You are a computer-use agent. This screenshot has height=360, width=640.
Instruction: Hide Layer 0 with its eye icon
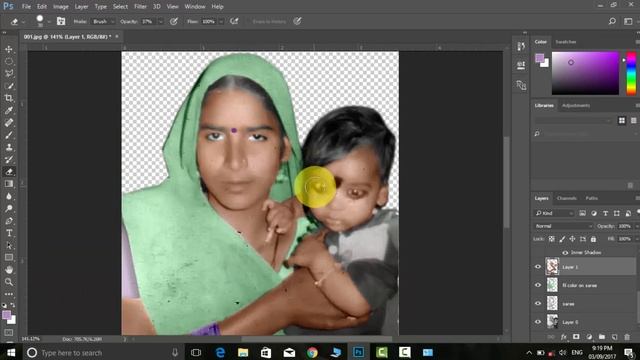(538, 322)
